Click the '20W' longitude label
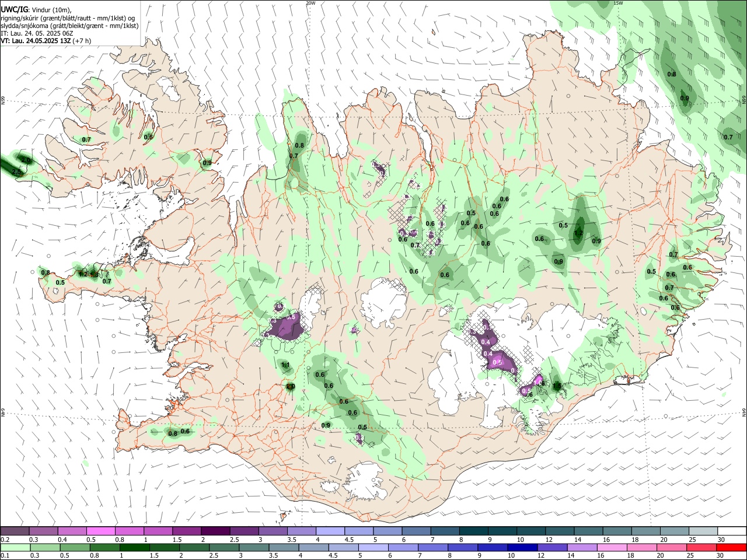 [x=310, y=3]
